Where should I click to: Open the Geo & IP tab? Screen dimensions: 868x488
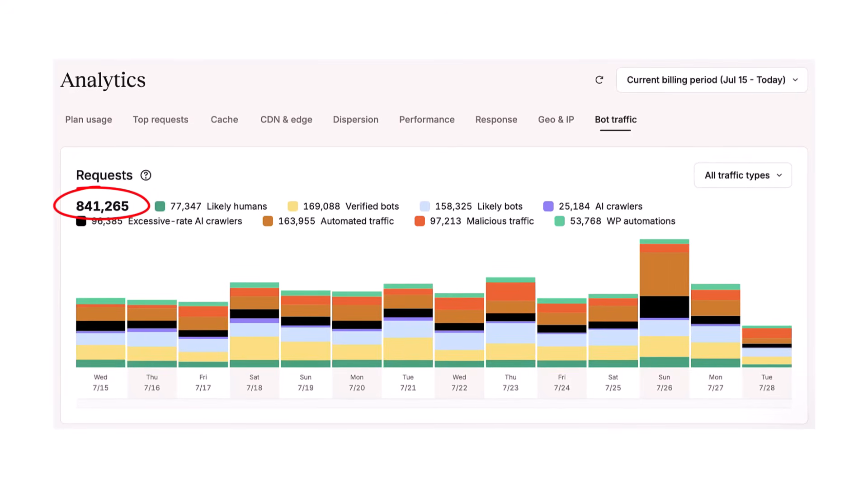[556, 120]
